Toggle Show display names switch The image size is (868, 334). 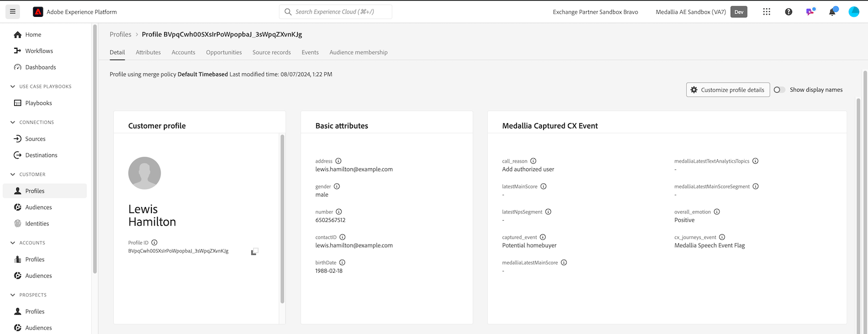[x=779, y=90]
